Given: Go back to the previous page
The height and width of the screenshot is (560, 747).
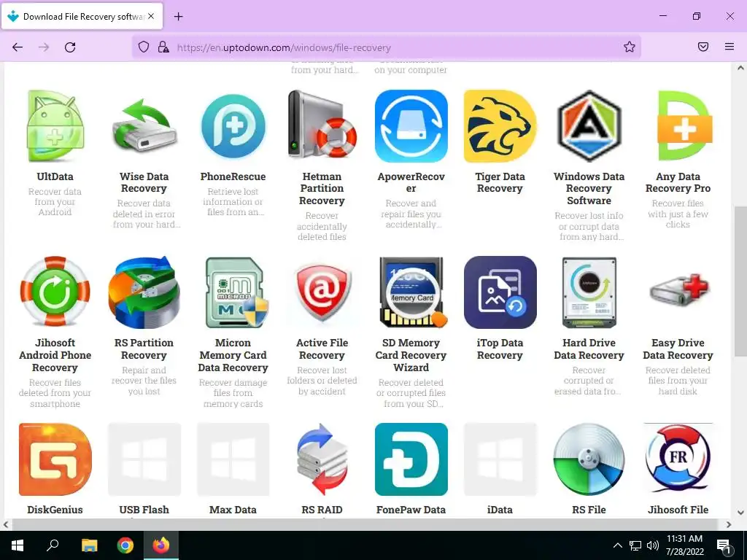Looking at the screenshot, I should [x=18, y=47].
